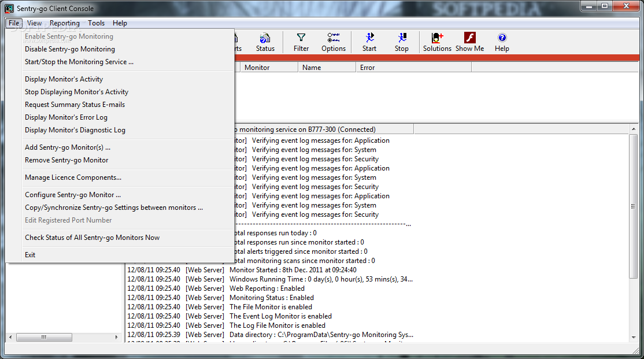Click the 'Windows Running Time' log line
The width and height of the screenshot is (644, 359).
pyautogui.click(x=321, y=279)
